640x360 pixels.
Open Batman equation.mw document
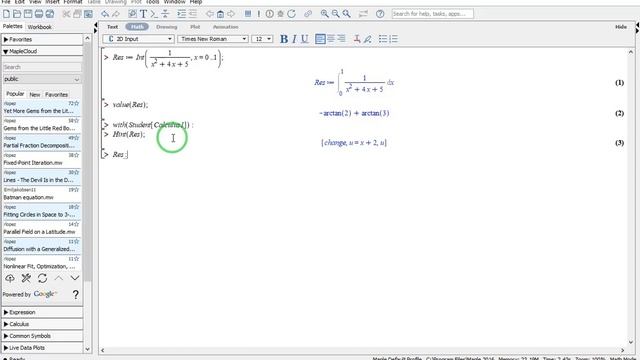pyautogui.click(x=42, y=194)
